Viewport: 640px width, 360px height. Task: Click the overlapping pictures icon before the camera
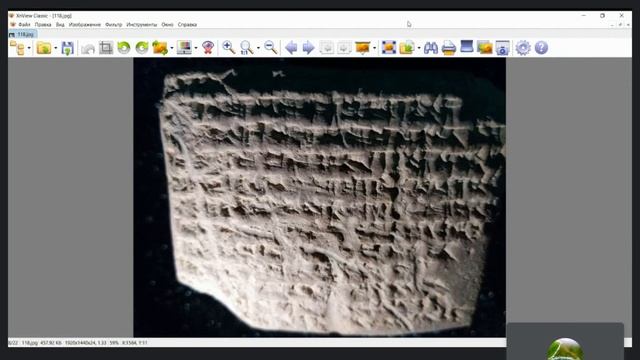pos(484,48)
